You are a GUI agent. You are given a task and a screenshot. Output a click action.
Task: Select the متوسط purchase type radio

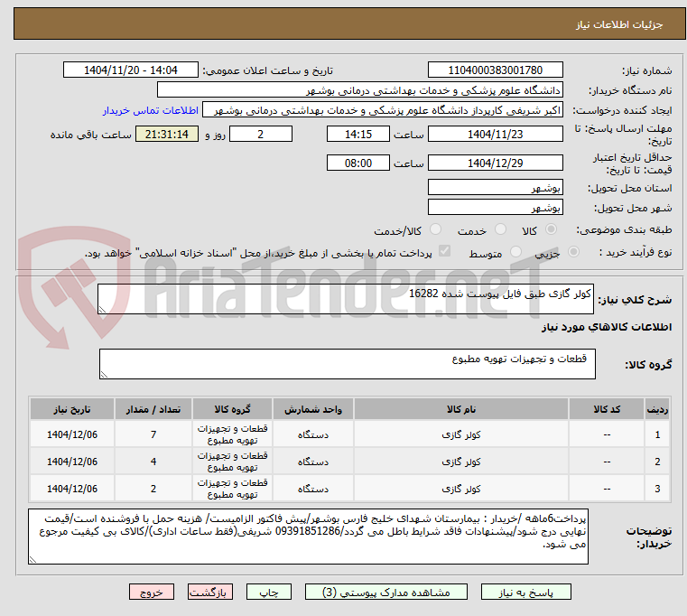pyautogui.click(x=515, y=252)
